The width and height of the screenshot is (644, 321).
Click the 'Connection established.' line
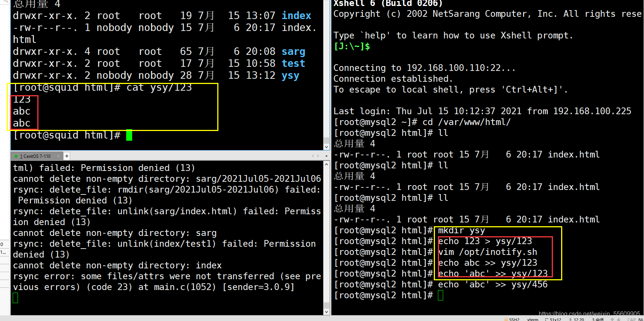[x=393, y=79]
